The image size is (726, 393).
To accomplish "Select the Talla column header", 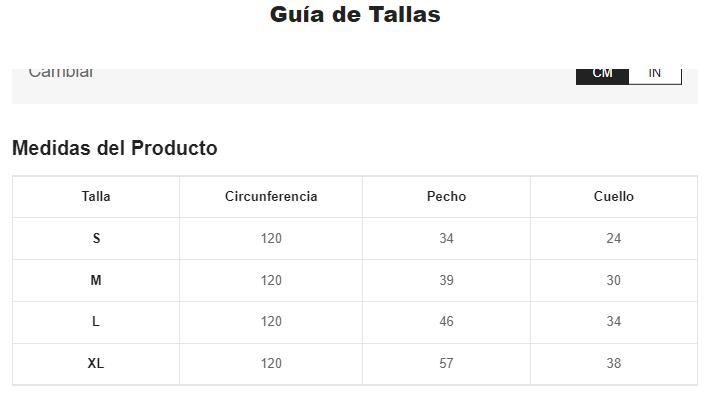I will 96,197.
